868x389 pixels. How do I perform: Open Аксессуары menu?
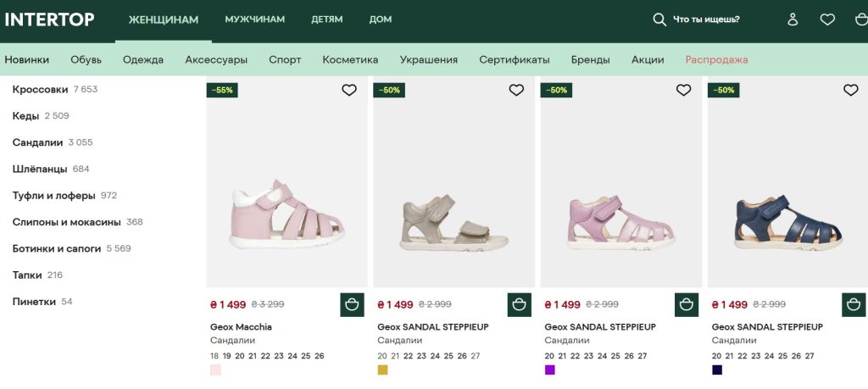tap(216, 60)
